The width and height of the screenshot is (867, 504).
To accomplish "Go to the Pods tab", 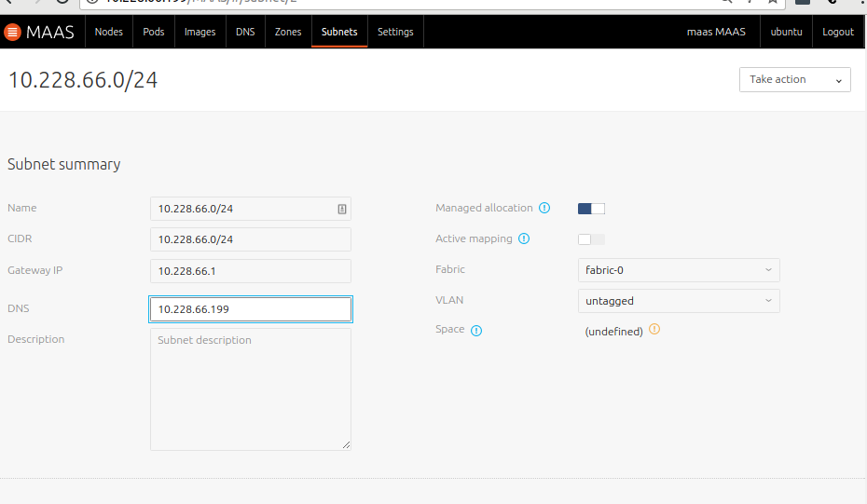I will click(x=154, y=32).
